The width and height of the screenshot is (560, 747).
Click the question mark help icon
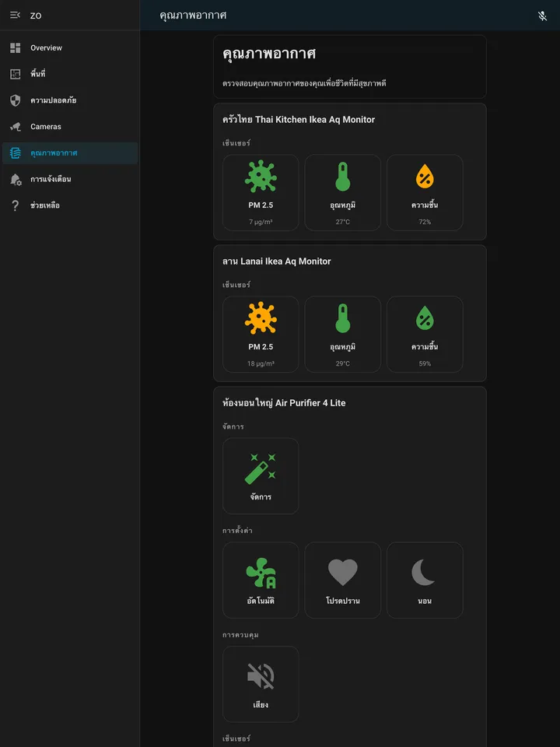pyautogui.click(x=16, y=205)
